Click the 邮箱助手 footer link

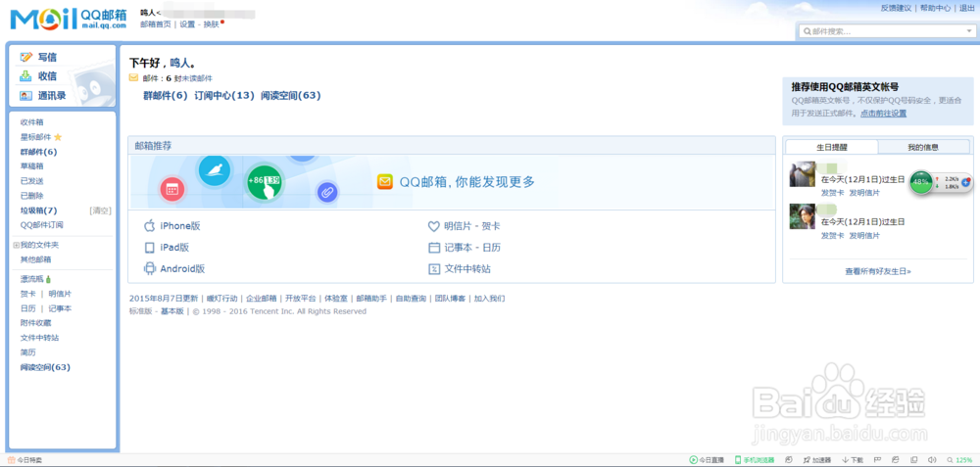(x=371, y=299)
